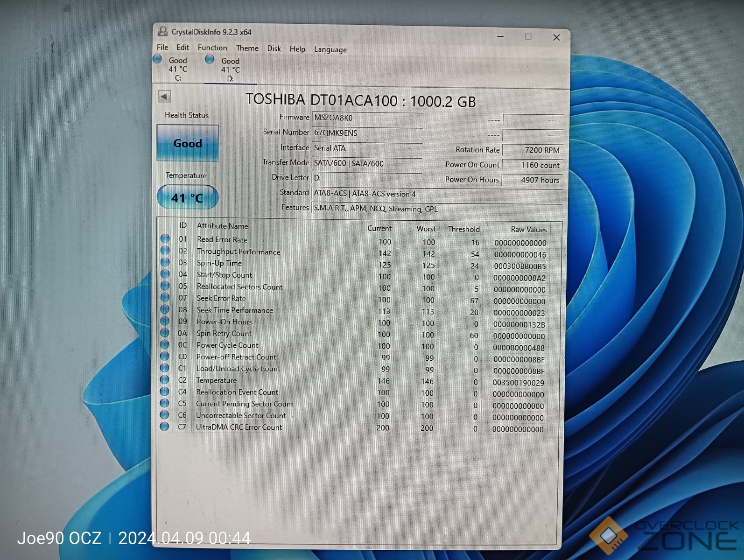Click the Interface field Serial ATA
The width and height of the screenshot is (744, 560).
tap(367, 148)
